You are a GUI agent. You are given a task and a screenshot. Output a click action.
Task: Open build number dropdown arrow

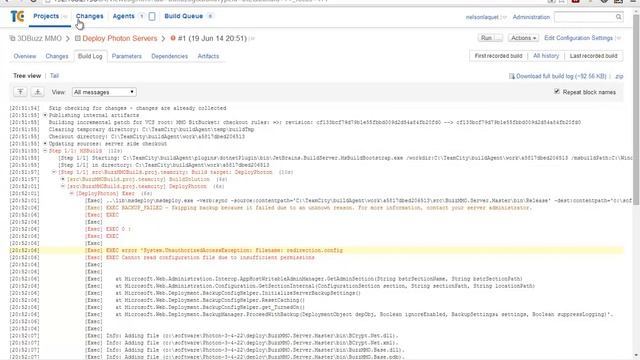(x=252, y=38)
